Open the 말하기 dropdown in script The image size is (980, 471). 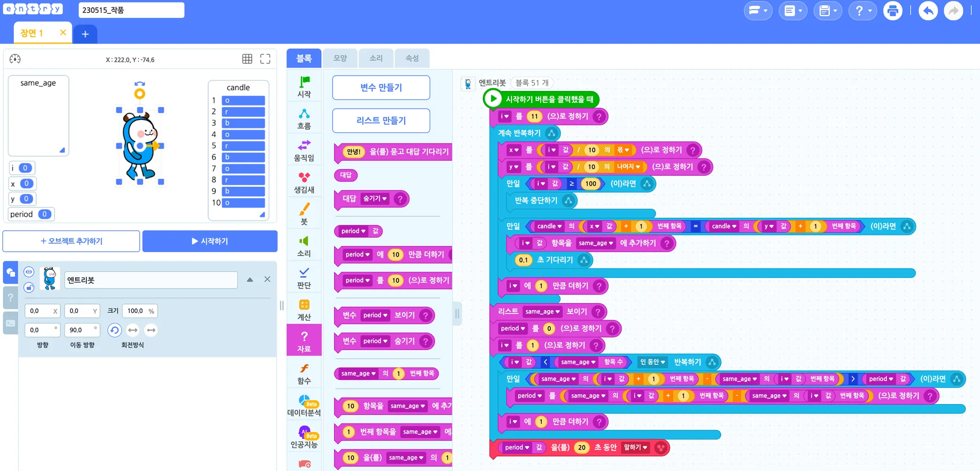(x=636, y=447)
